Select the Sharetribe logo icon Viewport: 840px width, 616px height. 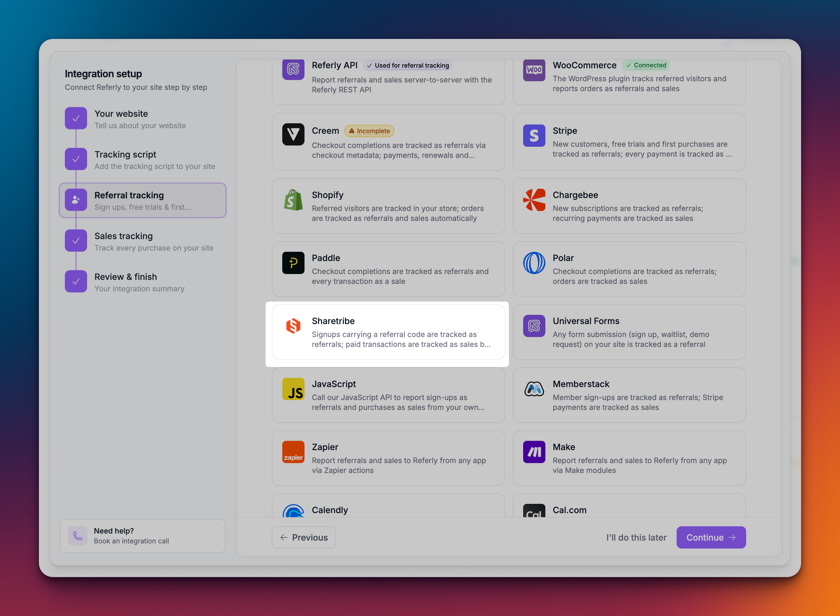(x=293, y=326)
